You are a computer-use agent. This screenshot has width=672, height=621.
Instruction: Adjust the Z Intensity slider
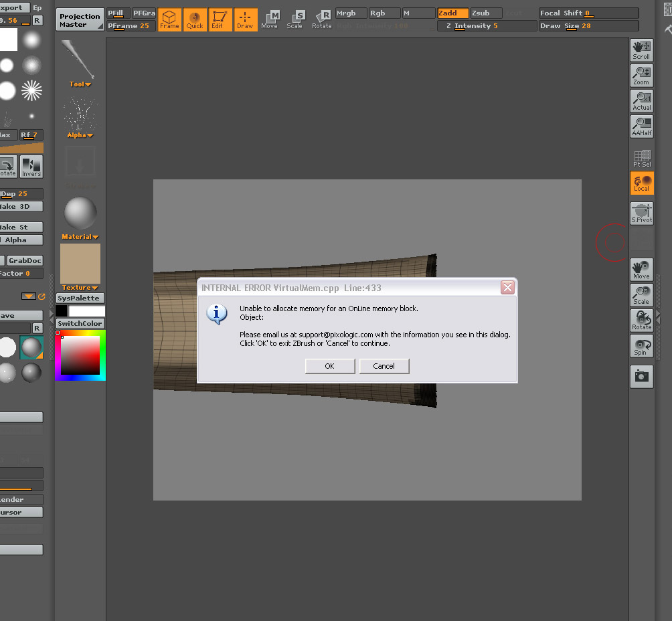tap(487, 26)
